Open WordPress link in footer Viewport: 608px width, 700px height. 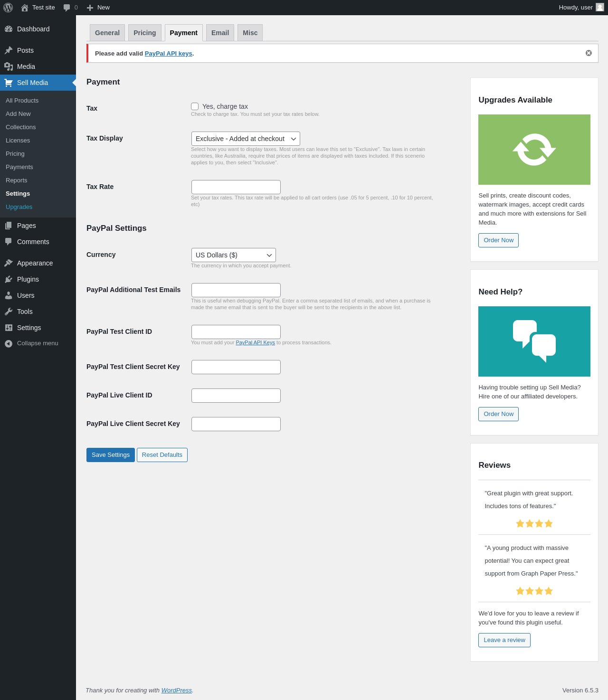pyautogui.click(x=177, y=691)
